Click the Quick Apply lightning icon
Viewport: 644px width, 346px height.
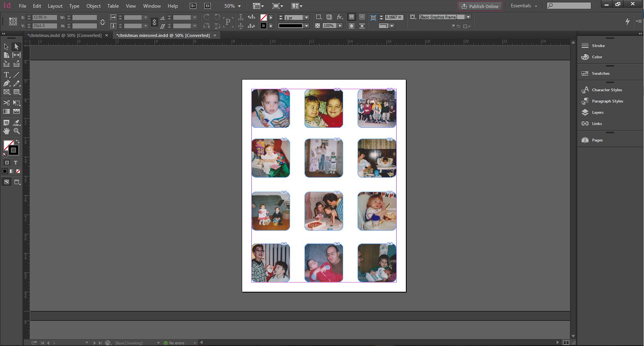pyautogui.click(x=627, y=21)
